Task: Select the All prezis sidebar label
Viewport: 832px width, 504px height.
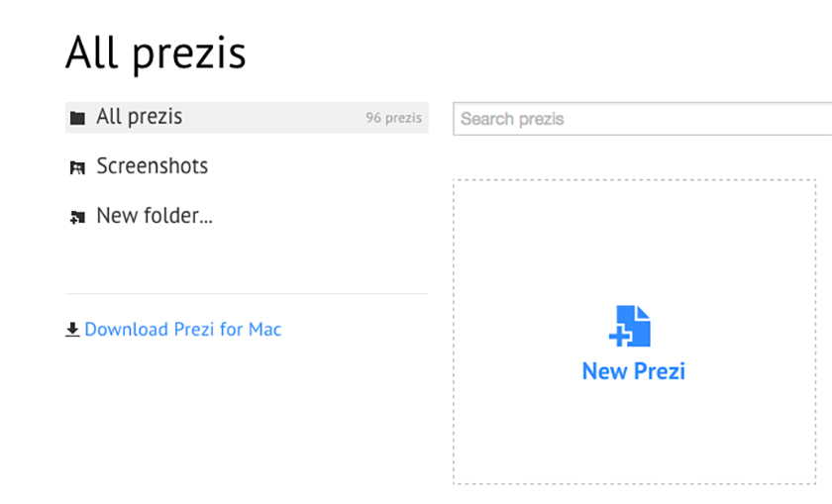Action: click(139, 117)
